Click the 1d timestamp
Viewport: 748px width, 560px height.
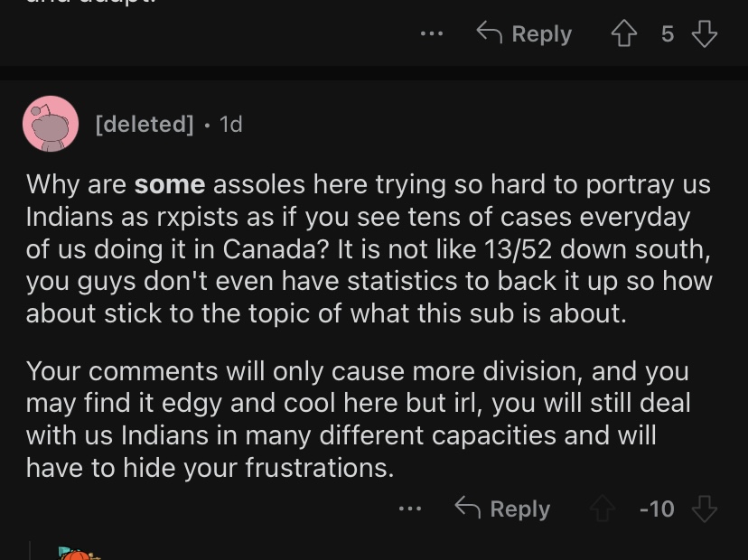(x=231, y=125)
